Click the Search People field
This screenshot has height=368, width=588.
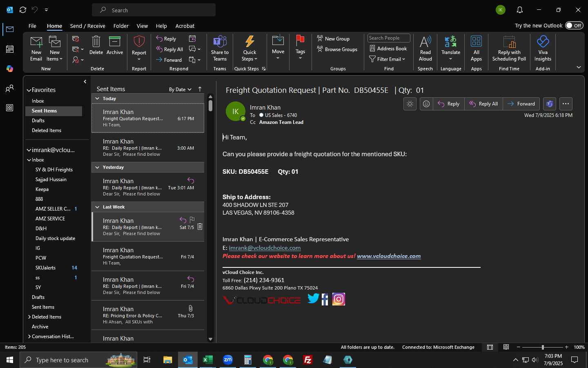click(389, 38)
